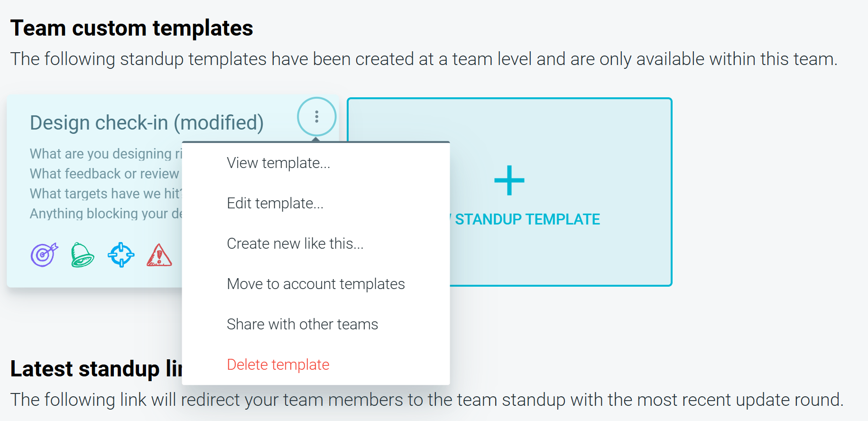Click the plus icon for new template
868x421 pixels.
click(x=509, y=180)
